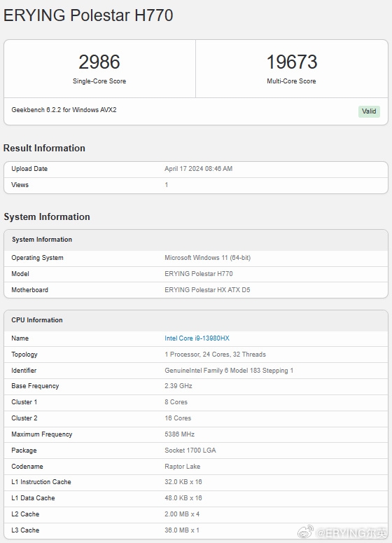Select the 2986 single-core score
The height and width of the screenshot is (543, 392).
pos(99,62)
